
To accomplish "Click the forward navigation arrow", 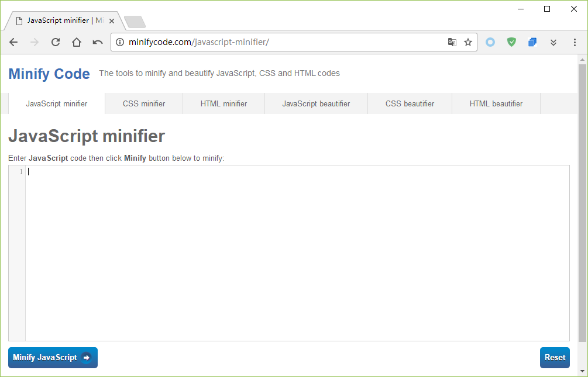I will (x=35, y=42).
